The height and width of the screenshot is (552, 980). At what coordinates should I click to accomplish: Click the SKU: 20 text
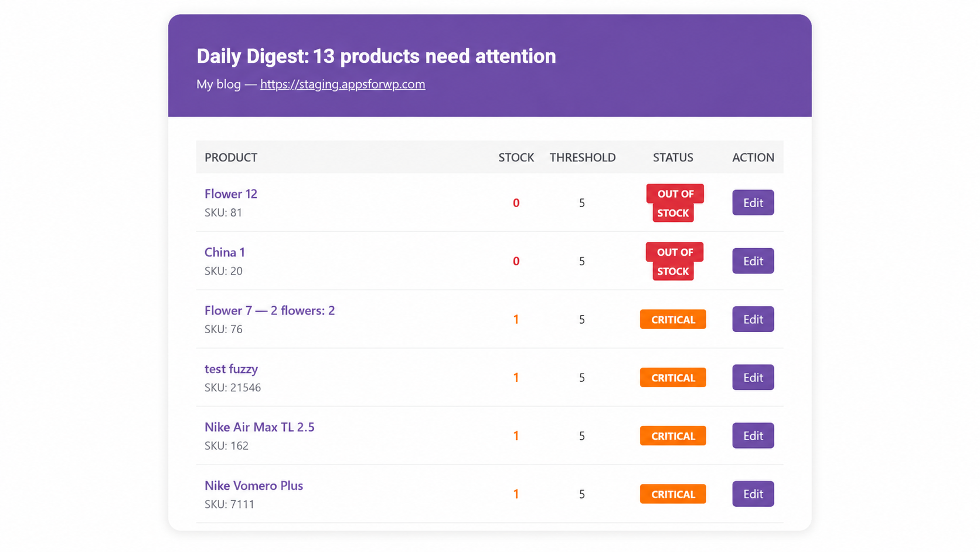[223, 271]
